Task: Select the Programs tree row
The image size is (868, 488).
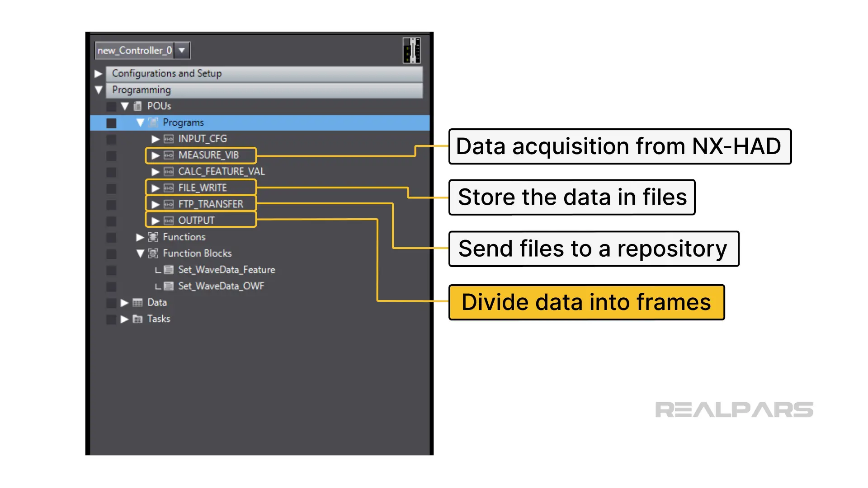Action: 260,122
